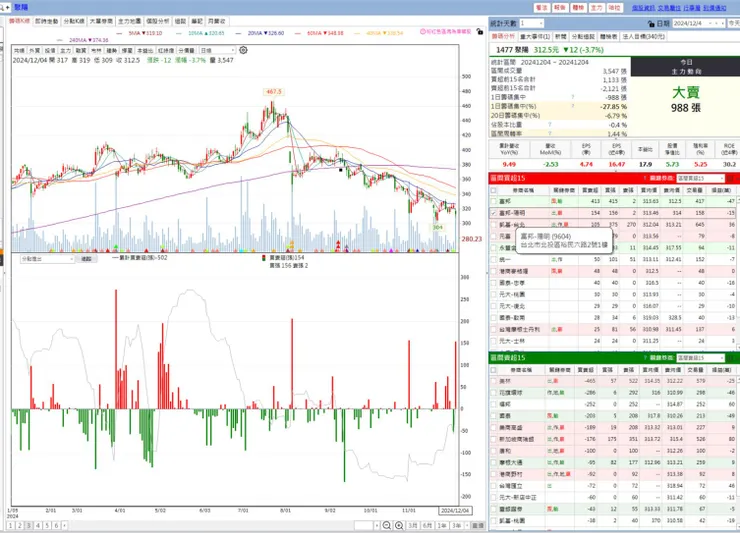740x533 pixels.
Task: Click help icon in 區間買超15 header
Action: 645,178
